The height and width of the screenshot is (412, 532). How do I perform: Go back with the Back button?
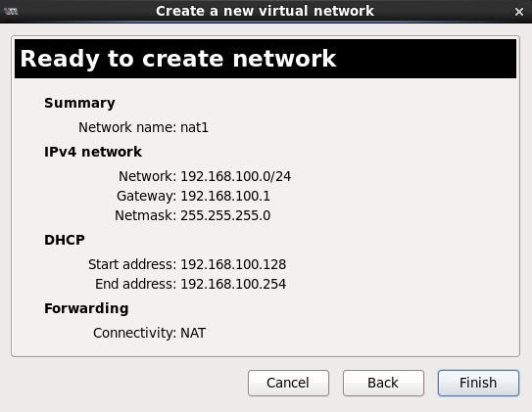click(383, 383)
